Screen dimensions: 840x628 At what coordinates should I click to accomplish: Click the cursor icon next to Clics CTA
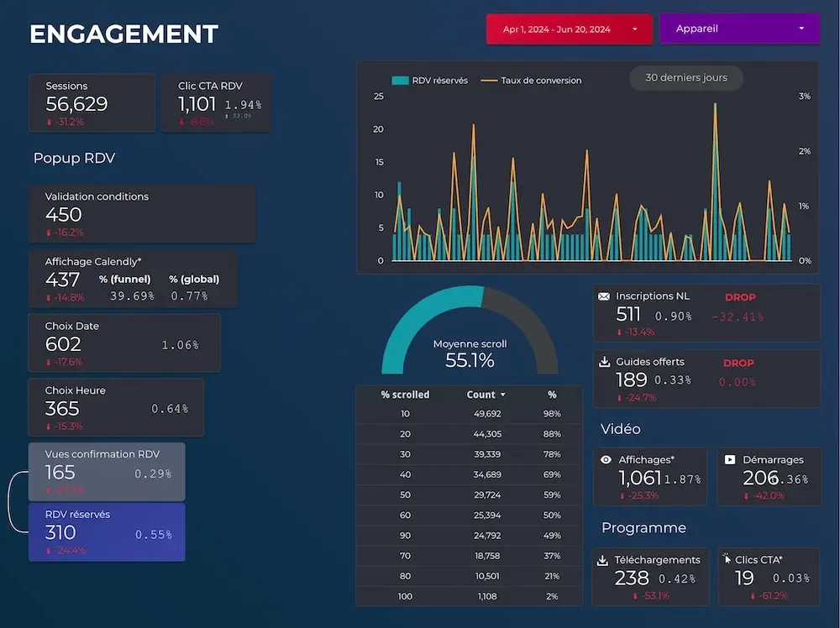pyautogui.click(x=726, y=559)
